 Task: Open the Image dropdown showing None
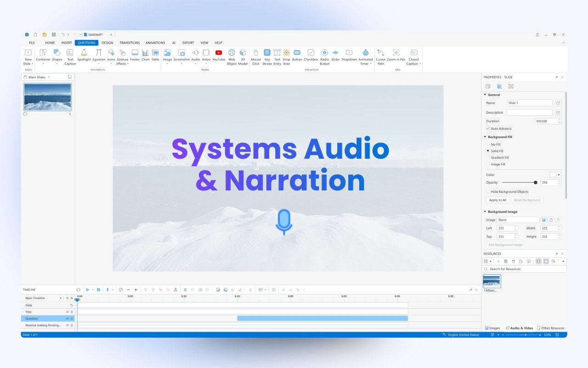517,219
